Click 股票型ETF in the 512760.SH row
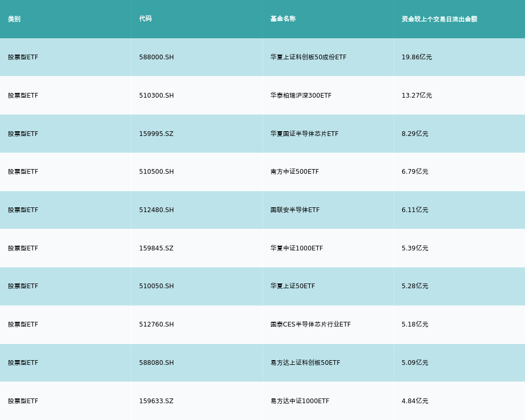This screenshot has width=525, height=420. click(23, 324)
